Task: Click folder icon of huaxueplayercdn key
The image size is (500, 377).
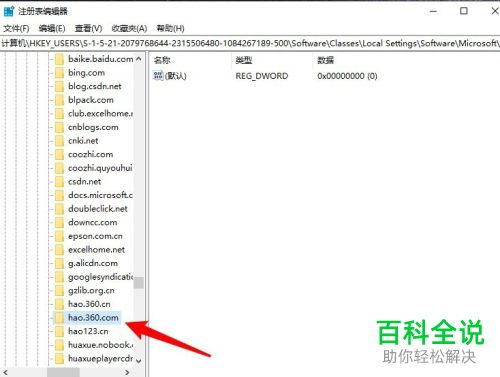Action: 59,359
